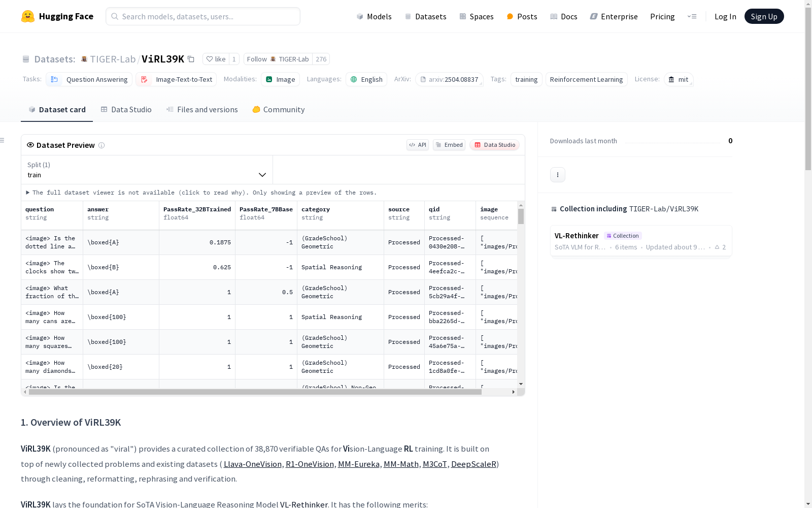The image size is (812, 508).
Task: Click the question column header
Action: click(52, 215)
